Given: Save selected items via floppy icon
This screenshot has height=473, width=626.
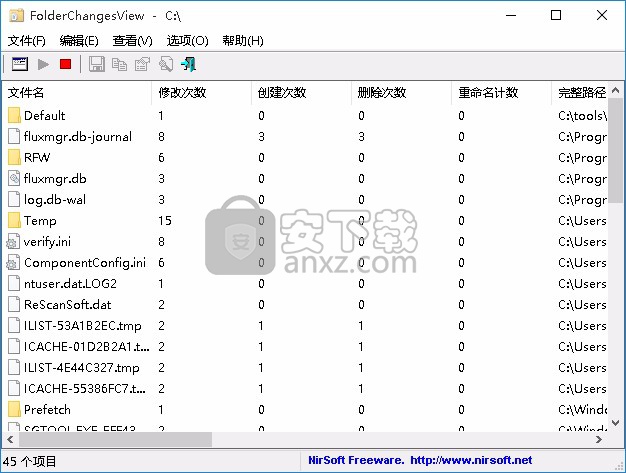Looking at the screenshot, I should [97, 64].
